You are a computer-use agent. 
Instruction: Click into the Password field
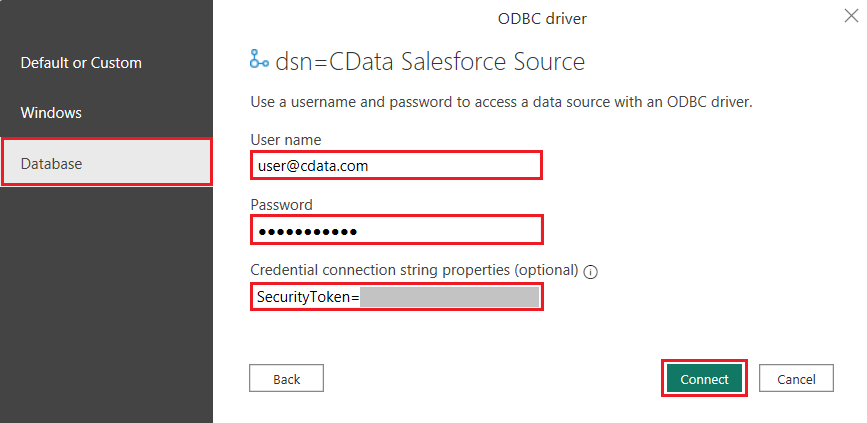tap(395, 231)
